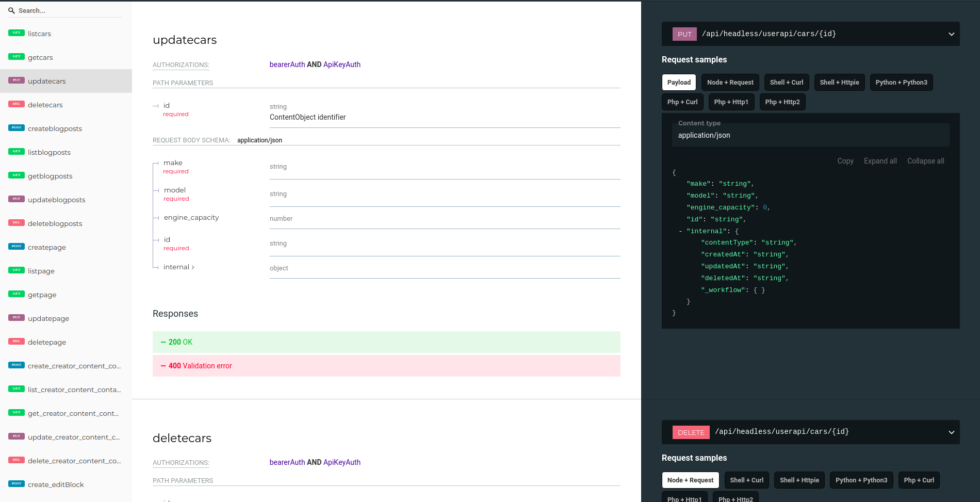
Task: Click the GET badge beside getpage
Action: pos(17,294)
